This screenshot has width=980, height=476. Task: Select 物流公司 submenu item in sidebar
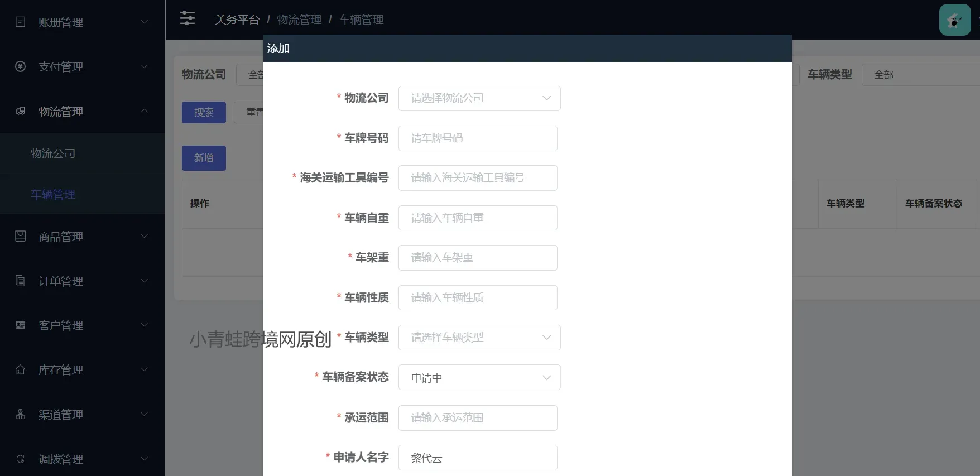[53, 153]
